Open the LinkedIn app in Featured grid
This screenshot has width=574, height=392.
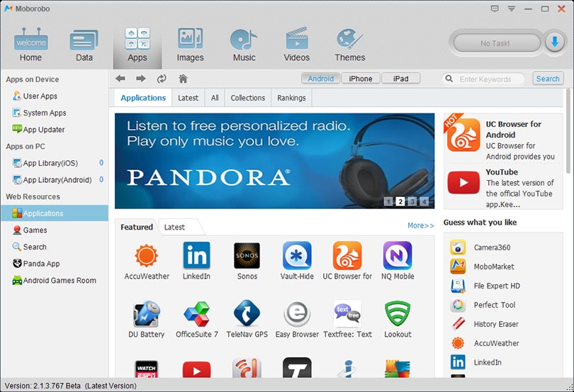tap(196, 261)
